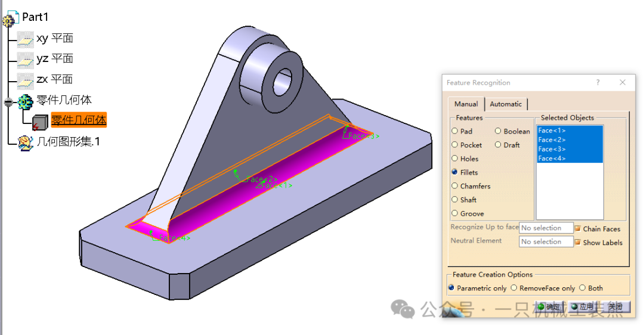
Task: Click Face<2> in Selected Objects list
Action: pos(570,139)
